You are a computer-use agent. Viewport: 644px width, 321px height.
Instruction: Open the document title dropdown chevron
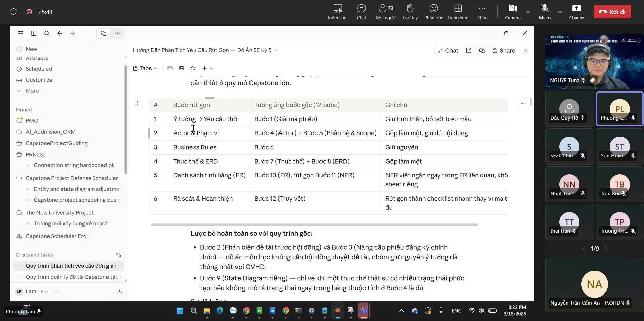(276, 50)
